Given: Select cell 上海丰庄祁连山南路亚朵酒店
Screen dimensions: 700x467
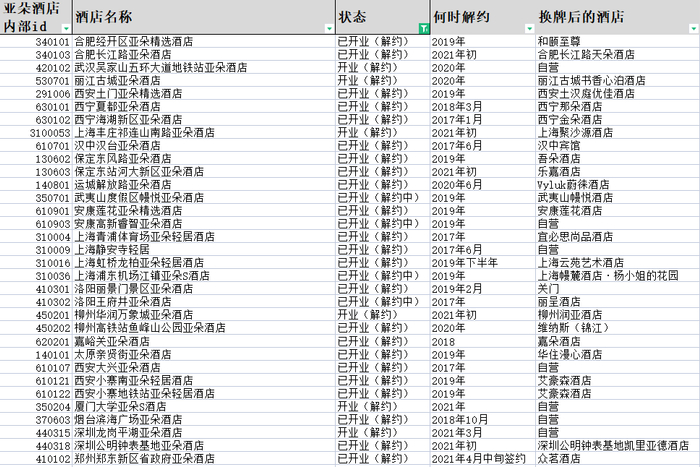Looking at the screenshot, I should pyautogui.click(x=204, y=133).
